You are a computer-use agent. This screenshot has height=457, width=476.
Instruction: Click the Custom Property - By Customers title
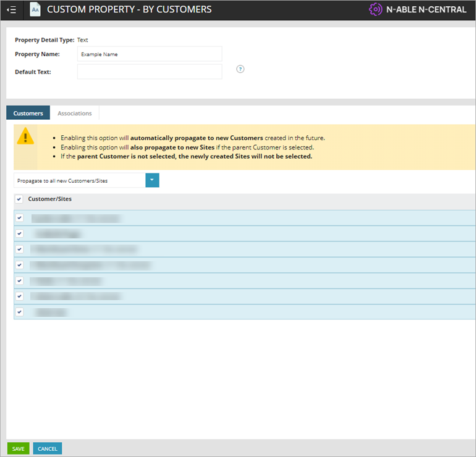(x=129, y=9)
